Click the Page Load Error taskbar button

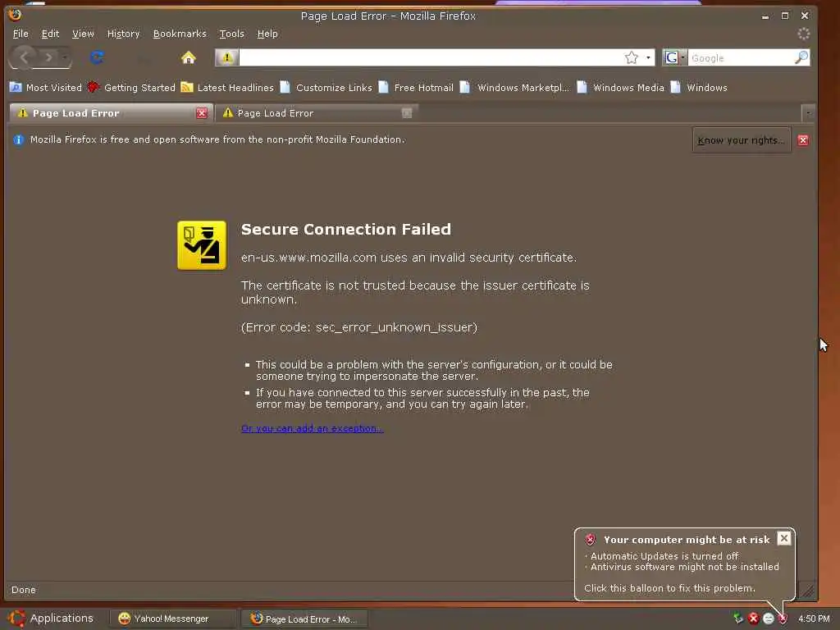(x=304, y=619)
